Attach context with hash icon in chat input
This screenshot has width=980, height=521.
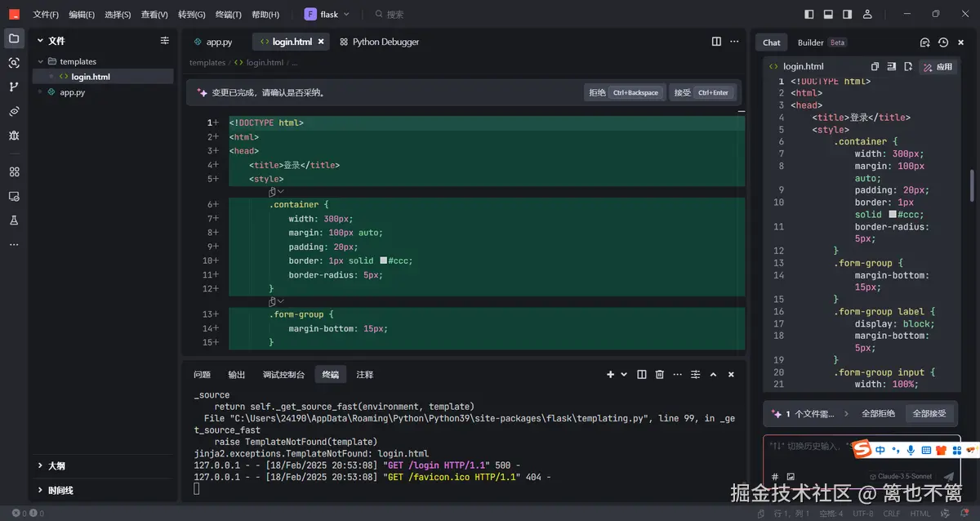[x=774, y=476]
